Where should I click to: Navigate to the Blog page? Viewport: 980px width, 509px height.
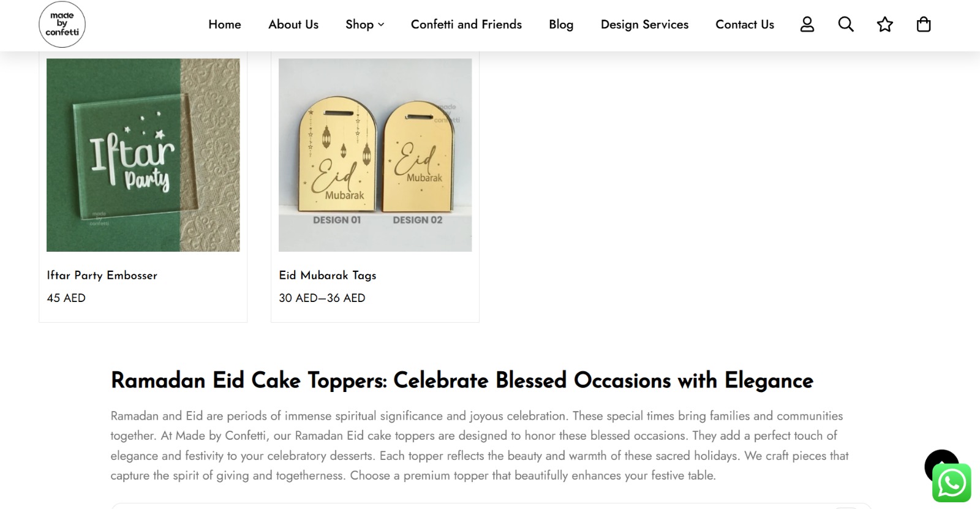(x=561, y=25)
